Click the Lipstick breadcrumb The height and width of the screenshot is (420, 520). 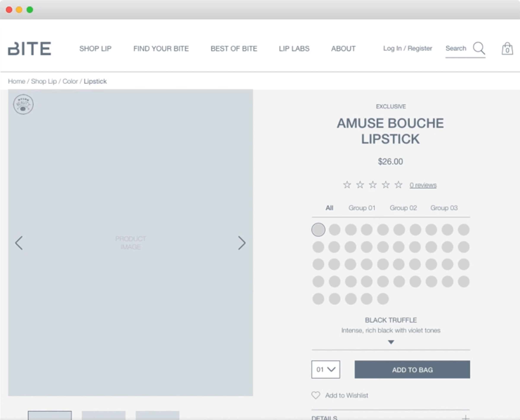tap(95, 81)
